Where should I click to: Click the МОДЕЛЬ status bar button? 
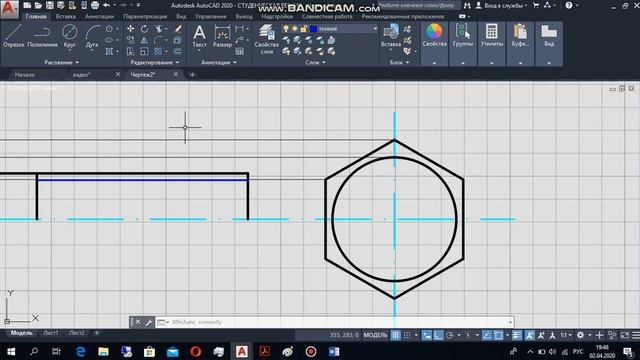coord(375,335)
